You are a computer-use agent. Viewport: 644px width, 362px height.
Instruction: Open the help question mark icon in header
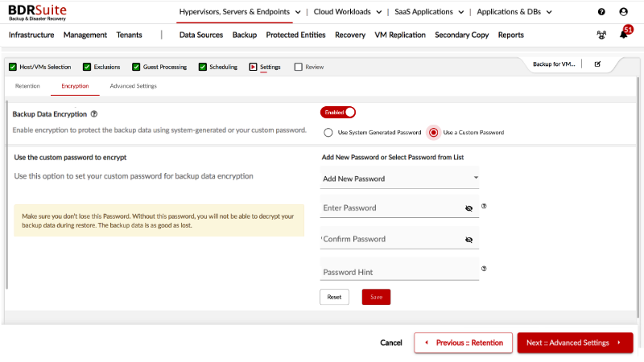click(601, 12)
